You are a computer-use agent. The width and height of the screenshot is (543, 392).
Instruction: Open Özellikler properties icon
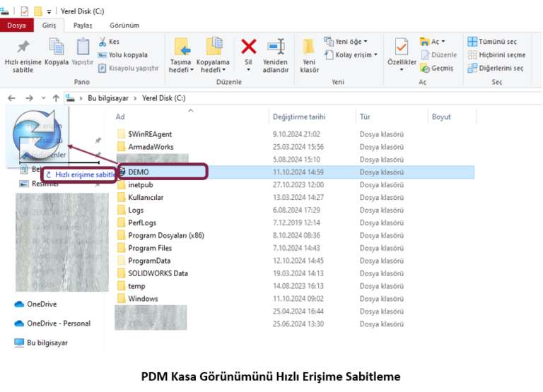[402, 48]
